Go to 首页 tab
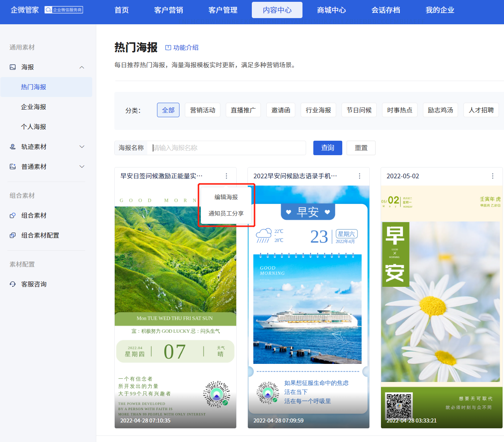Image resolution: width=504 pixels, height=442 pixels. 122,10
